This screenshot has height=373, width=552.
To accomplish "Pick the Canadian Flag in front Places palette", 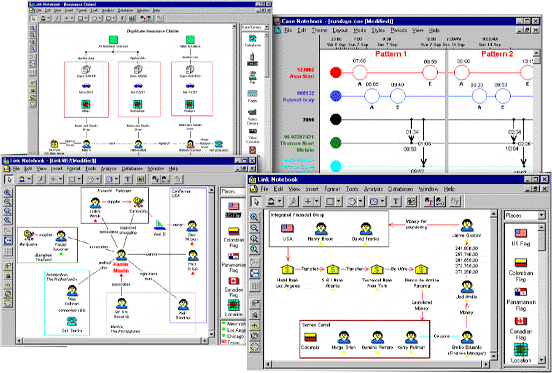I will point(521,321).
